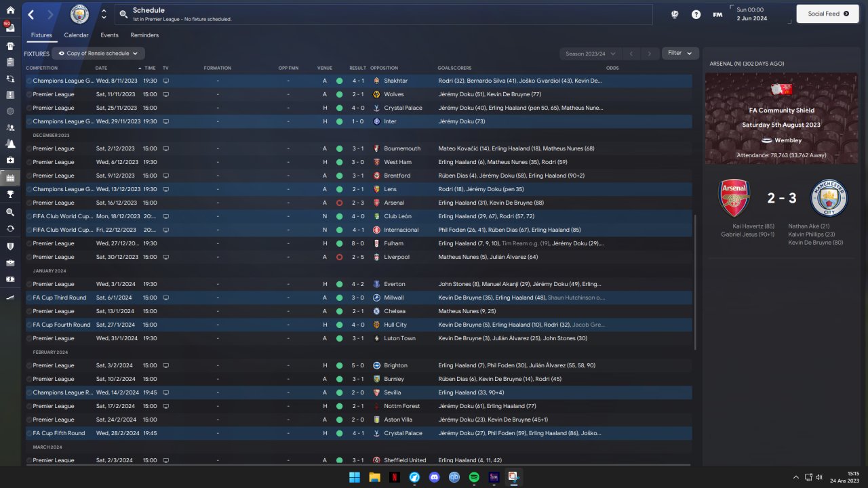Open the Season 2023/24 dropdown
868x488 pixels.
coord(590,54)
